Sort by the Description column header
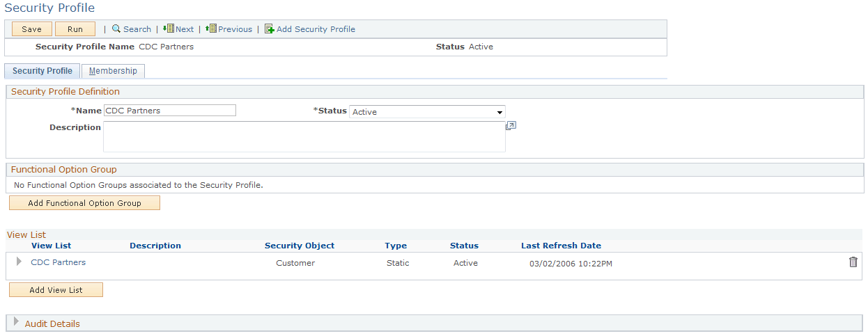This screenshot has height=336, width=868. tap(155, 246)
